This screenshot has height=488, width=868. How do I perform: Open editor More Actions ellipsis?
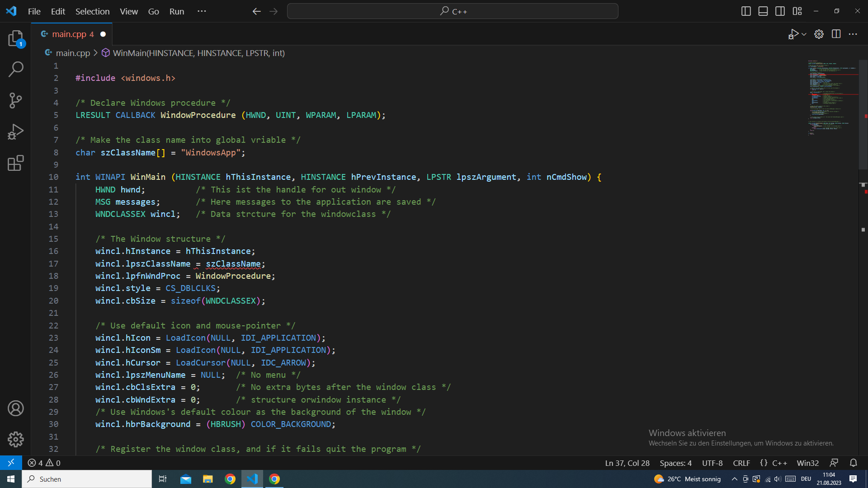(x=853, y=34)
